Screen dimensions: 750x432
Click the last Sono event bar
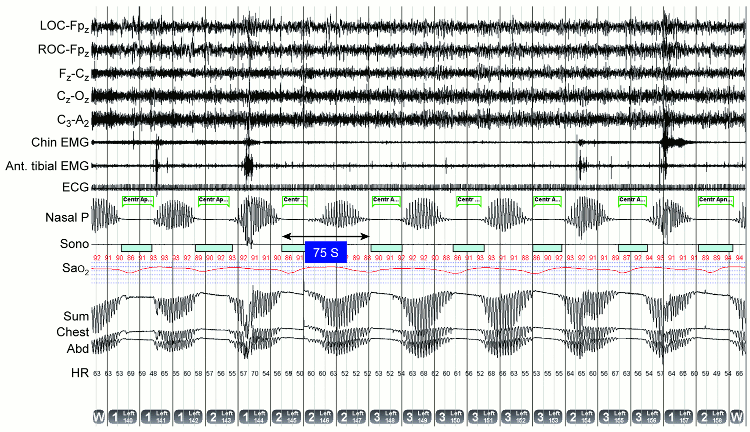pos(716,246)
